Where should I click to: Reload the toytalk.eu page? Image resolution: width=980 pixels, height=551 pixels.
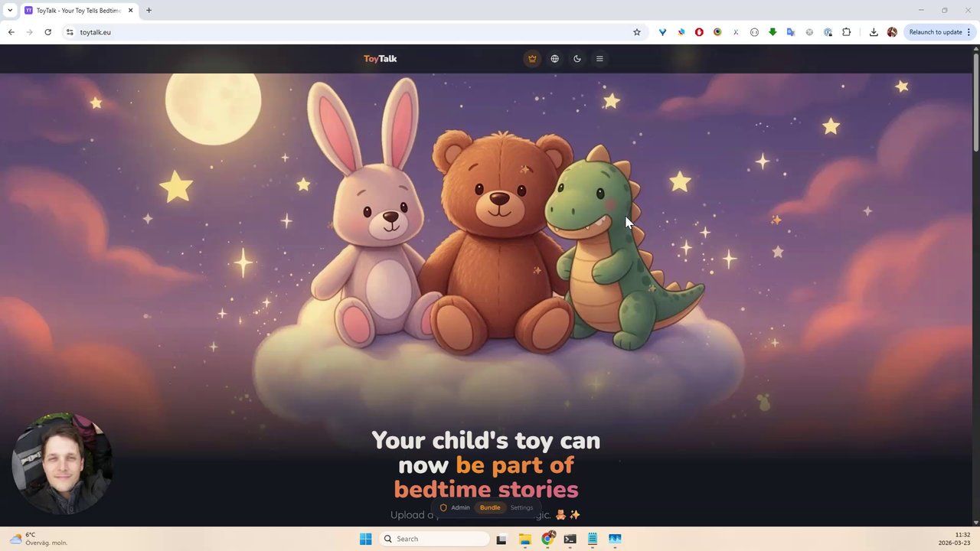pos(47,32)
